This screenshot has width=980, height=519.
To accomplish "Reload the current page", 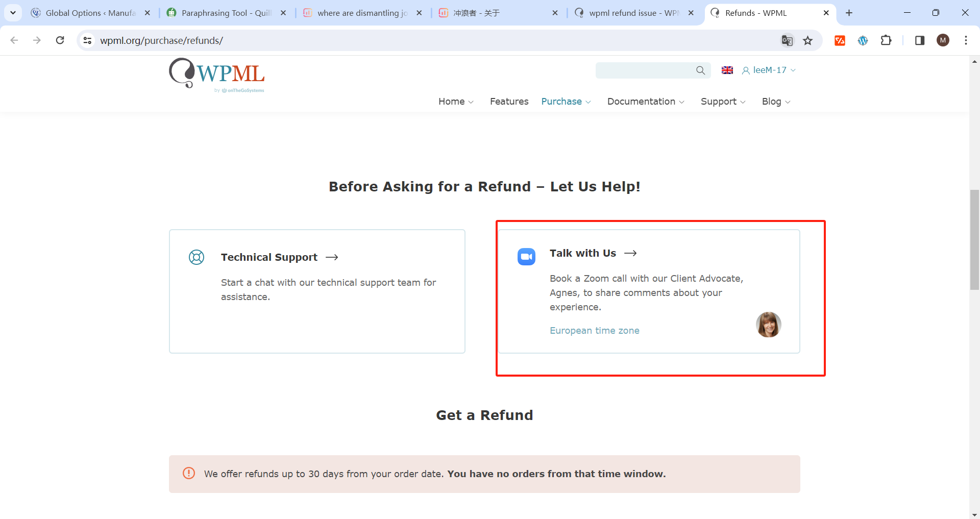I will 60,40.
